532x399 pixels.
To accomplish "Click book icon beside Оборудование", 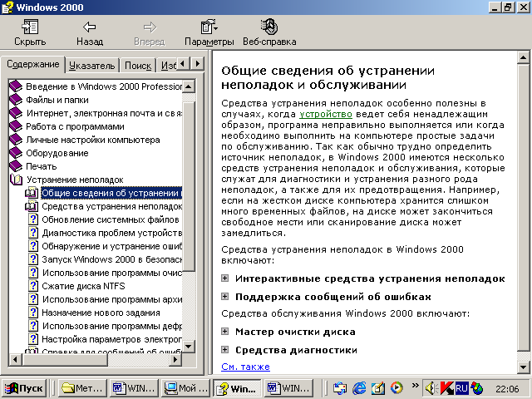I will click(x=16, y=153).
